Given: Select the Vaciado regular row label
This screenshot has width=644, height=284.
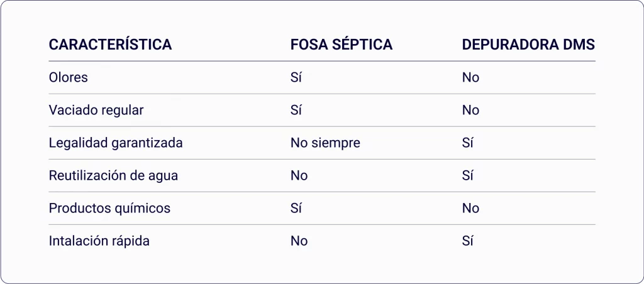Looking at the screenshot, I should pyautogui.click(x=96, y=111).
